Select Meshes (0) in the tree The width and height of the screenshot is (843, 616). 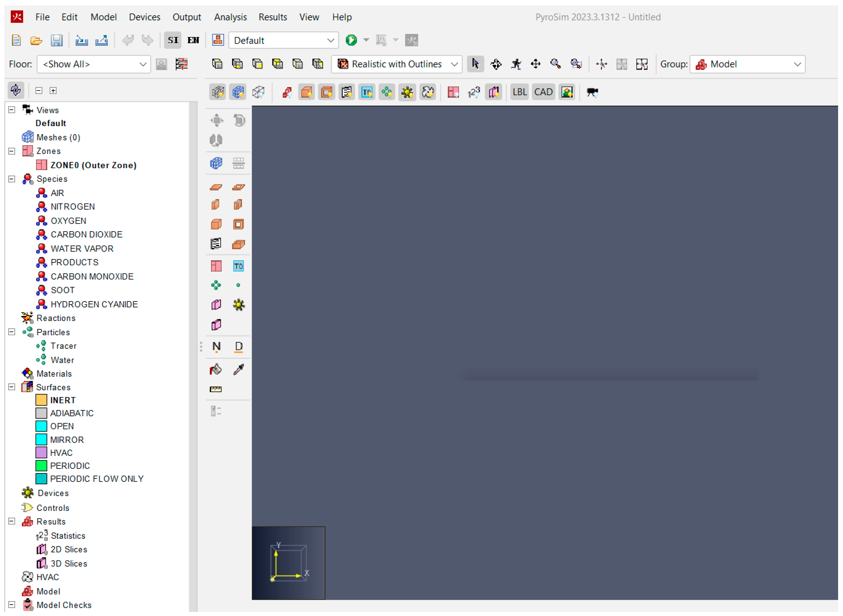click(x=58, y=138)
